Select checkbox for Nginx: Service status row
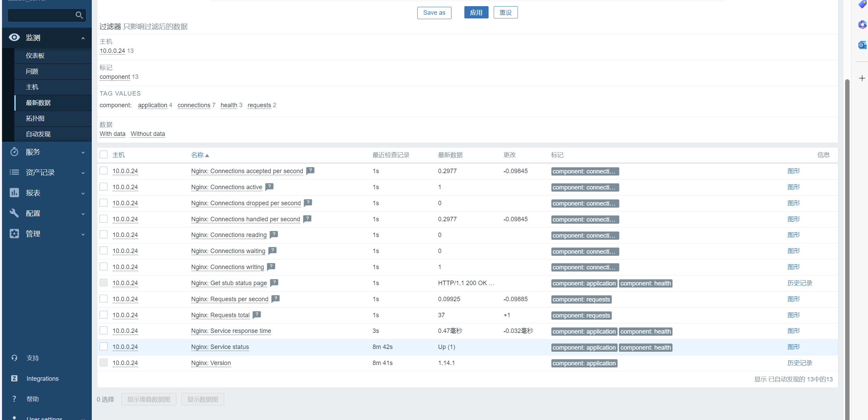 (x=104, y=347)
